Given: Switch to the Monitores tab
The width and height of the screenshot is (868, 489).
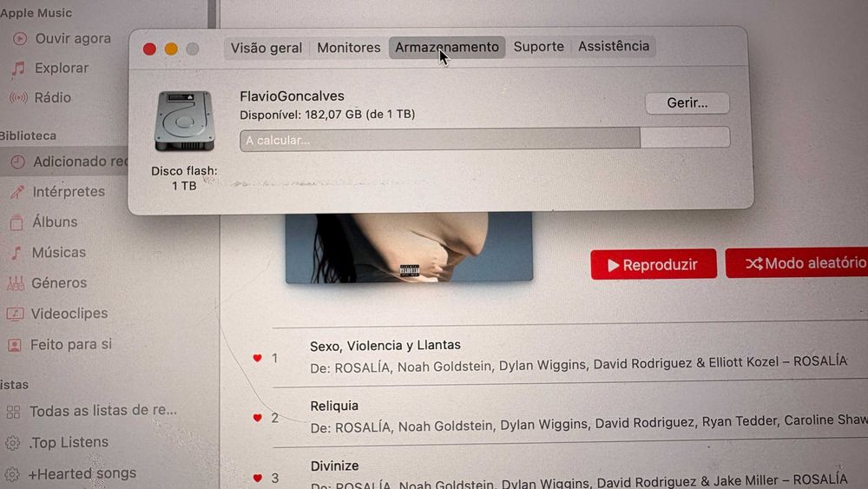Looking at the screenshot, I should [349, 48].
